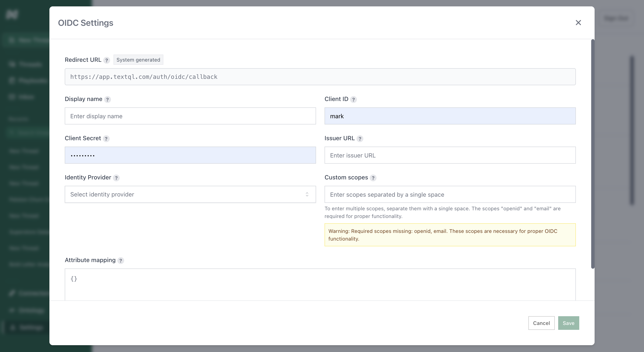
Task: Click the masked Client Secret field
Action: (190, 155)
